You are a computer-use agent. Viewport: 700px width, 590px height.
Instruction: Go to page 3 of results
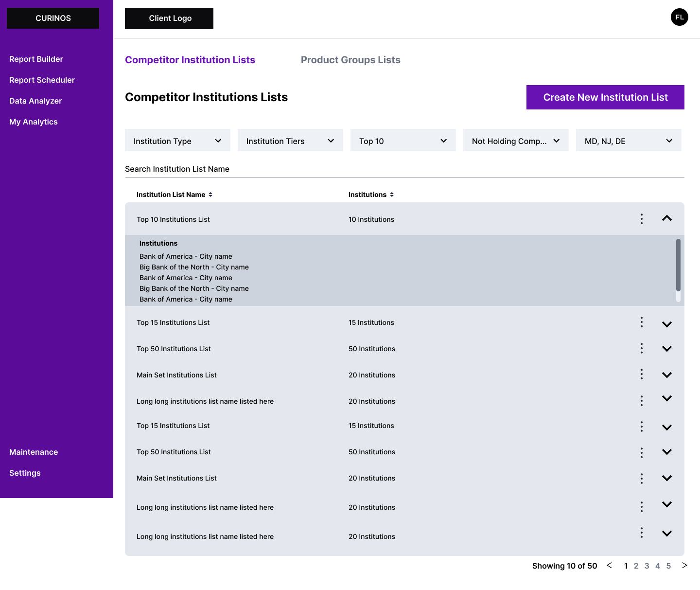tap(647, 566)
